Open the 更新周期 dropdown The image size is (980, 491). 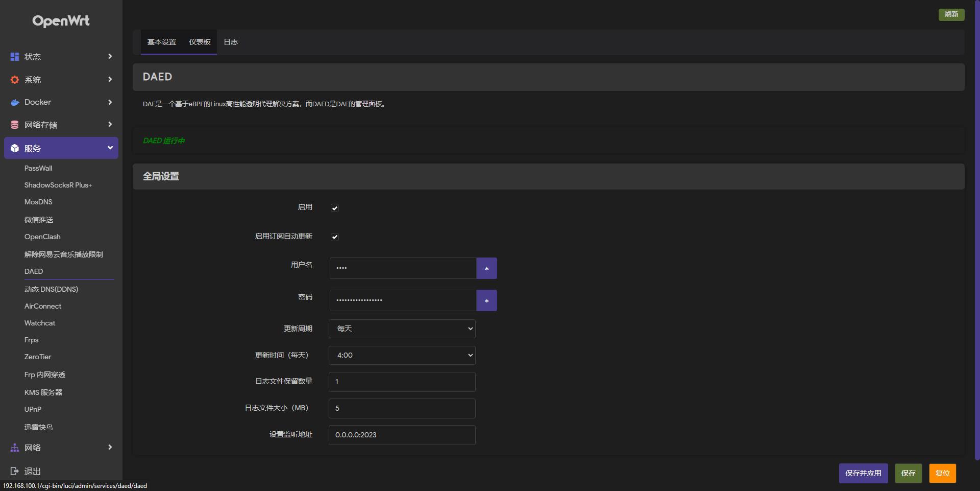pos(402,329)
